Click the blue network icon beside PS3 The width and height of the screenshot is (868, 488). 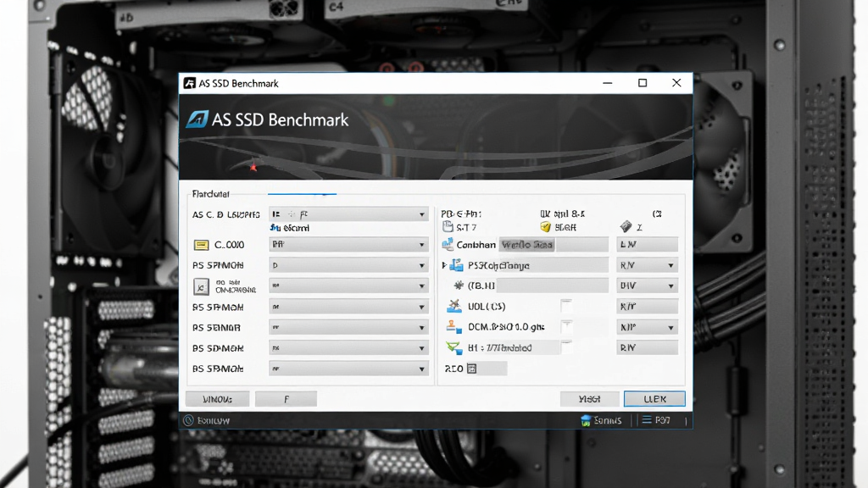(x=456, y=265)
